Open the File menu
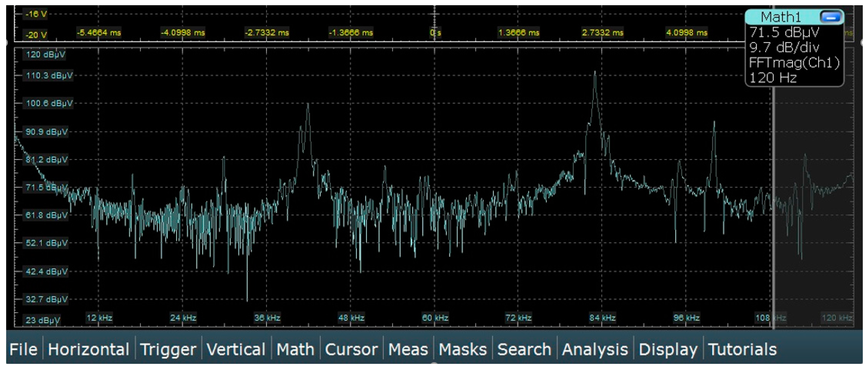 pos(23,349)
